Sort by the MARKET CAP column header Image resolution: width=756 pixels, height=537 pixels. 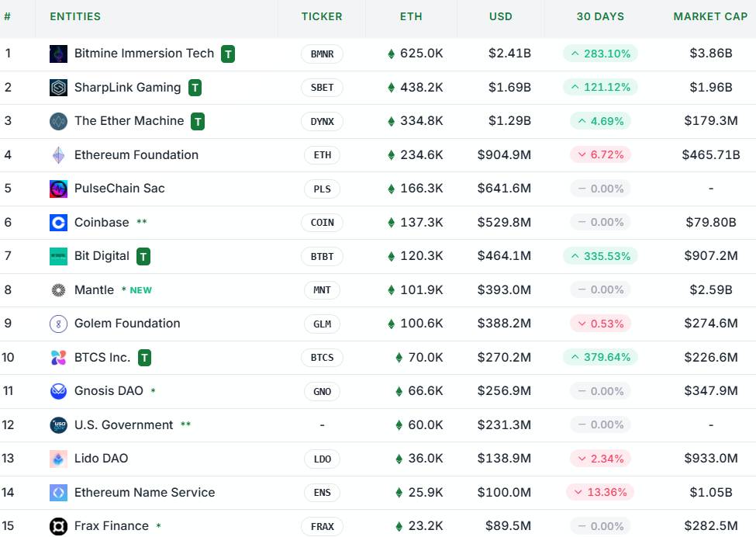click(710, 16)
